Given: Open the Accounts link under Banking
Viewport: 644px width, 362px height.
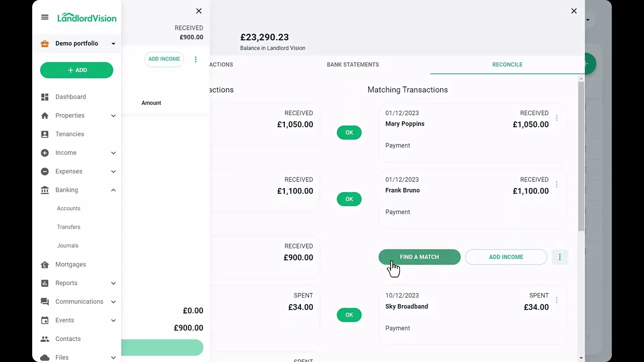Looking at the screenshot, I should pyautogui.click(x=68, y=209).
